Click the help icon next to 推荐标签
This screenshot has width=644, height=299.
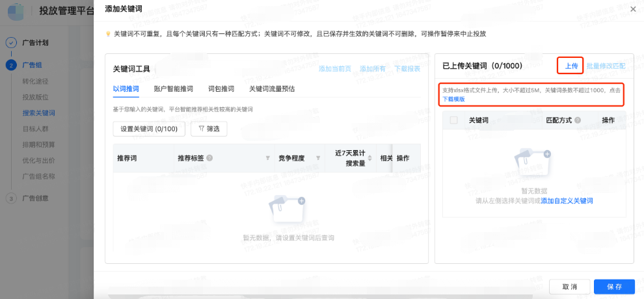[x=209, y=158]
